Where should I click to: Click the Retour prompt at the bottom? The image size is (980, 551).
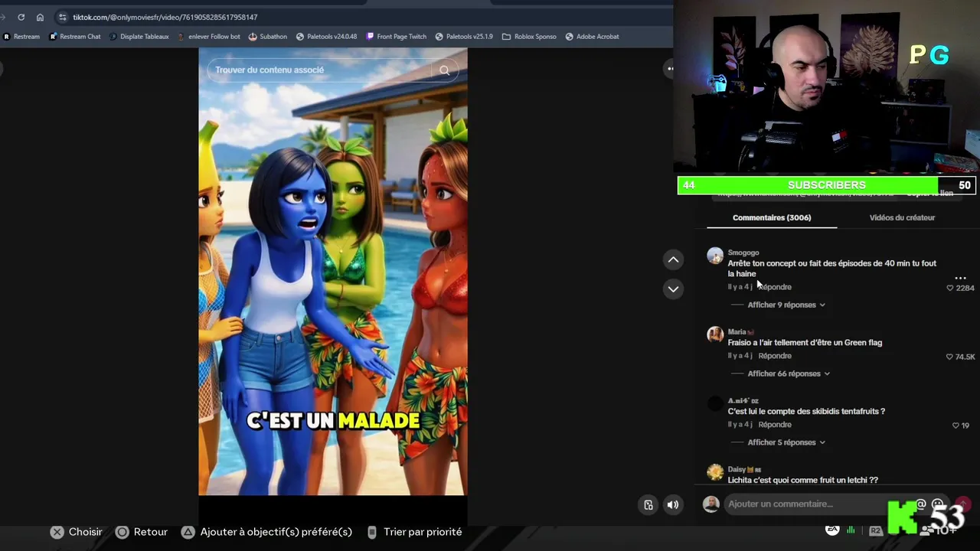pos(142,532)
